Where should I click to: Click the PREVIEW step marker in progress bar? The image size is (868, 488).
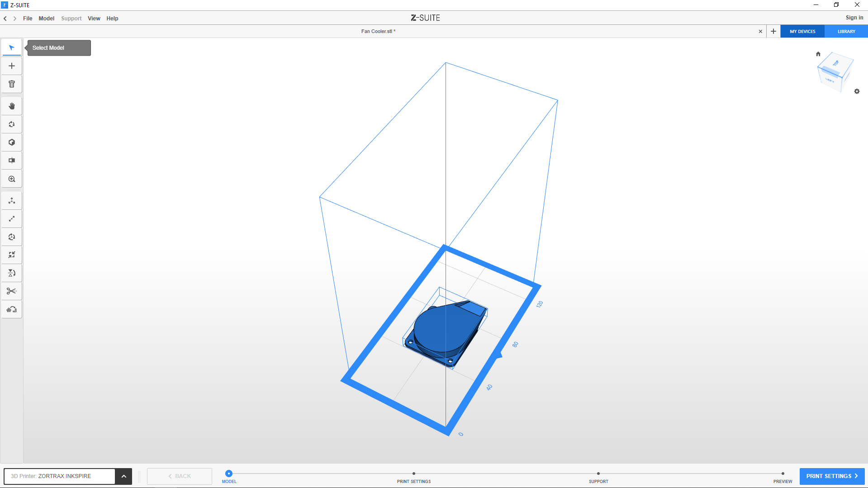point(783,474)
